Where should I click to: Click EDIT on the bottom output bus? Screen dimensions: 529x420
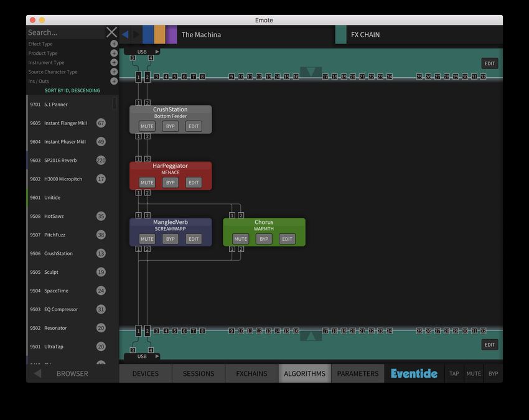(490, 345)
